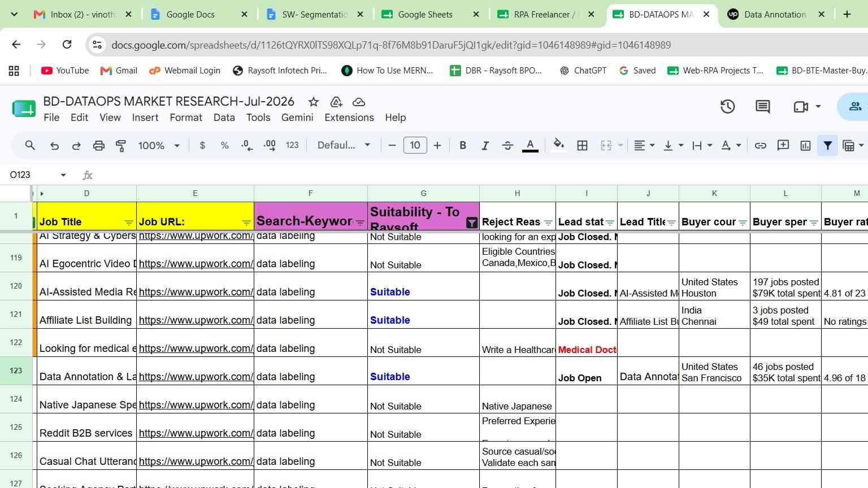Star the BD-DATAOPS spreadsheet
This screenshot has height=488, width=868.
(313, 102)
